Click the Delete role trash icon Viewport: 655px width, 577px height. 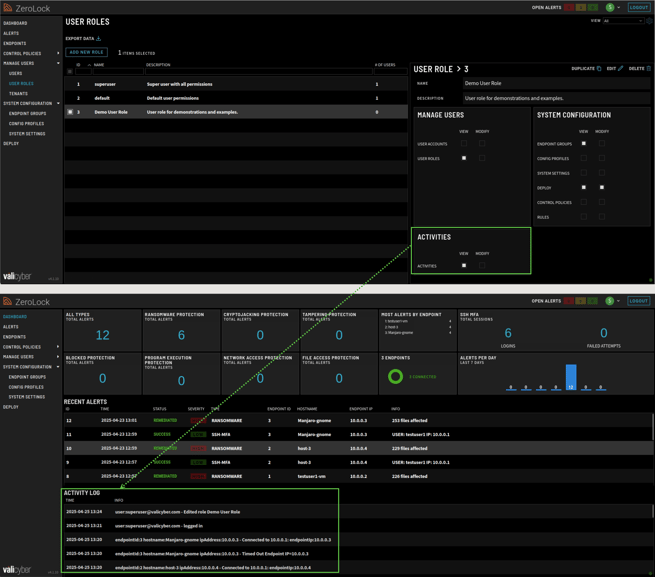pyautogui.click(x=648, y=69)
